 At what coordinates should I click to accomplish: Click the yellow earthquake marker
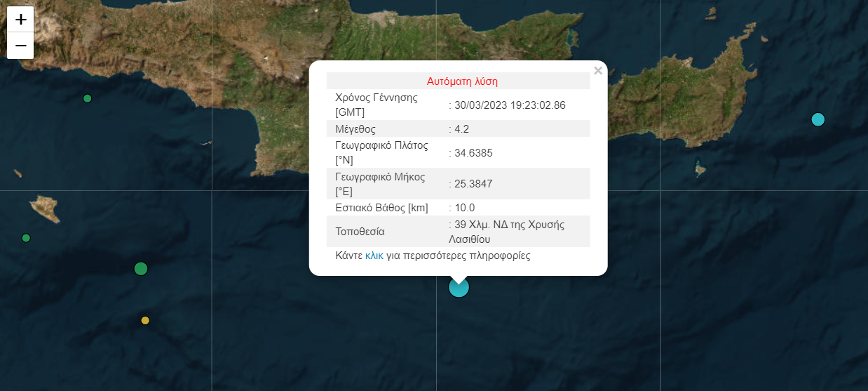click(x=145, y=321)
